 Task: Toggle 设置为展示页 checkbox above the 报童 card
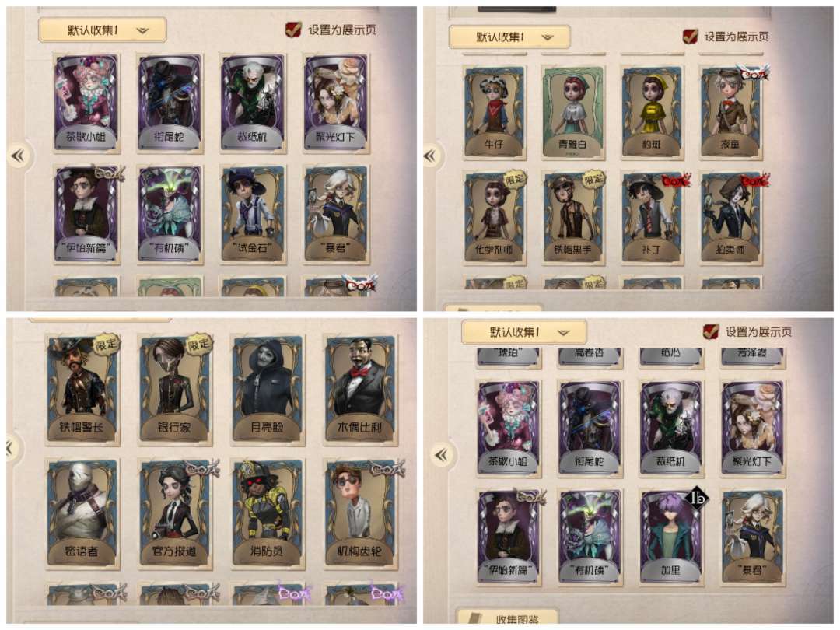click(690, 37)
